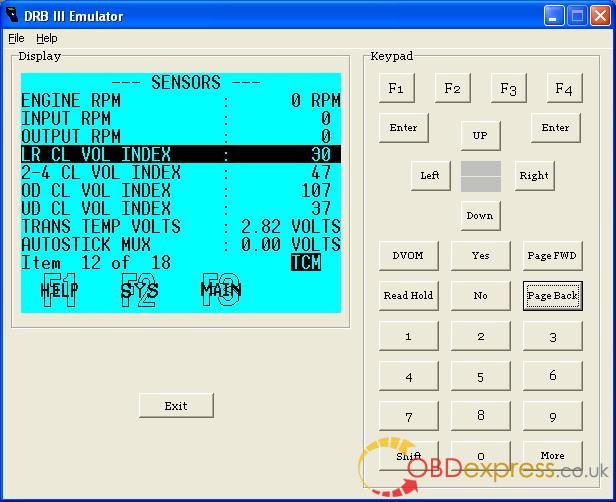616x502 pixels.
Task: Click the F2 SYS softkey label
Action: (x=139, y=290)
